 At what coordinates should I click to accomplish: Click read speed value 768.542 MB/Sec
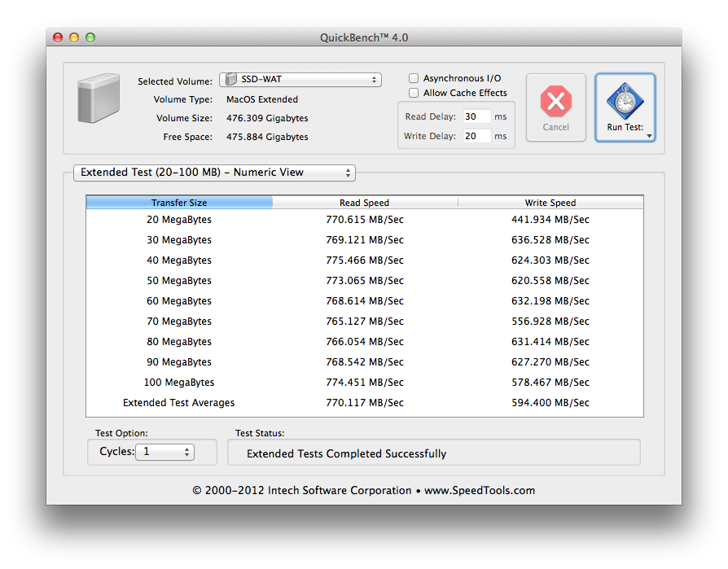tap(365, 362)
